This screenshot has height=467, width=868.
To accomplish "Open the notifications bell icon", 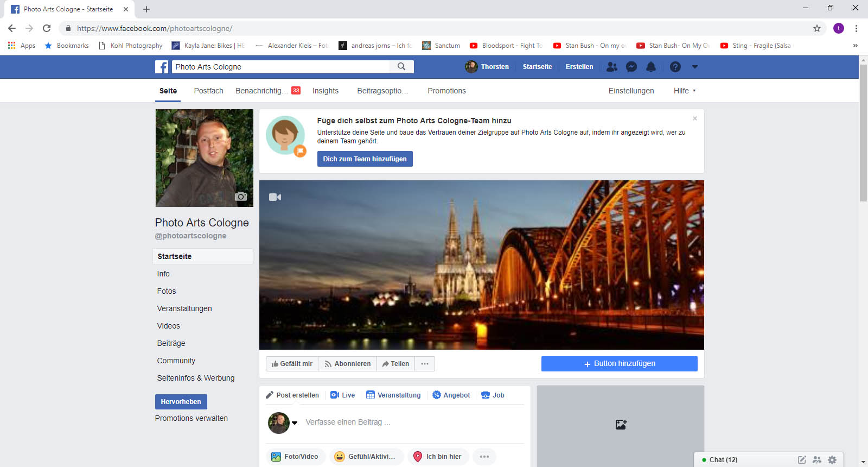I will [651, 67].
